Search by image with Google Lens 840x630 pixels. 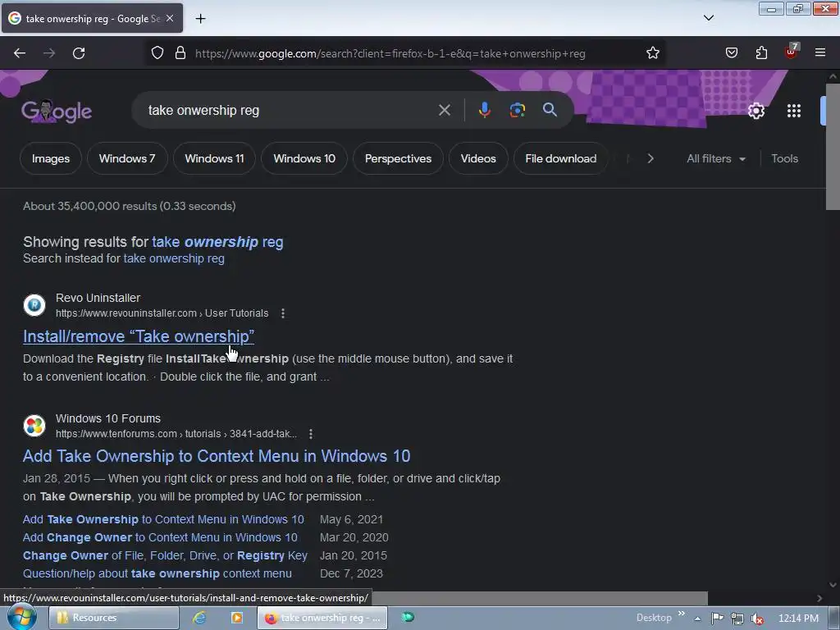pyautogui.click(x=517, y=110)
